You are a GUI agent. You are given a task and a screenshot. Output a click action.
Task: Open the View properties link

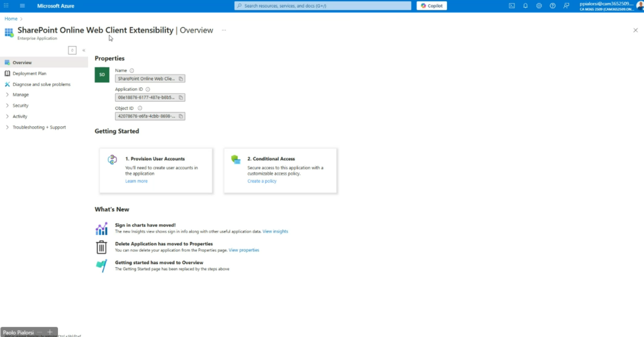tap(244, 250)
